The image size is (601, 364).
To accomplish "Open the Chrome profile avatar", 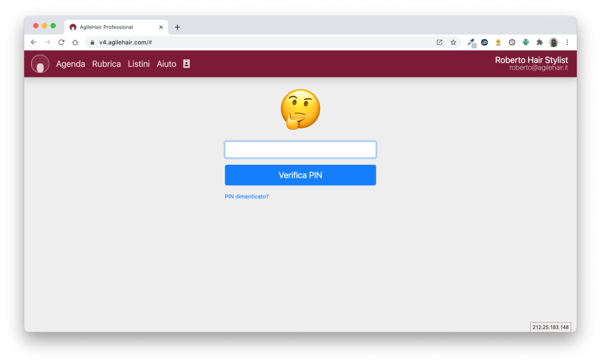I will pyautogui.click(x=553, y=42).
